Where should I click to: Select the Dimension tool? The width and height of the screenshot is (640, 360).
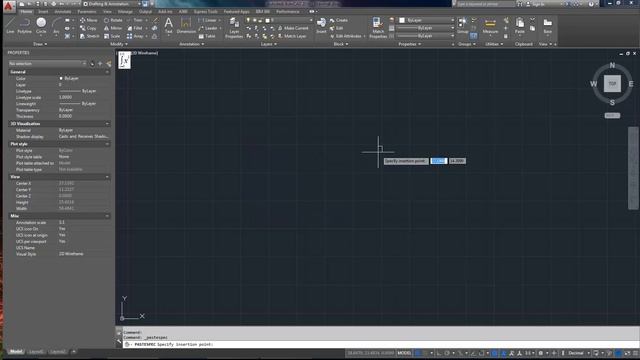pos(186,25)
